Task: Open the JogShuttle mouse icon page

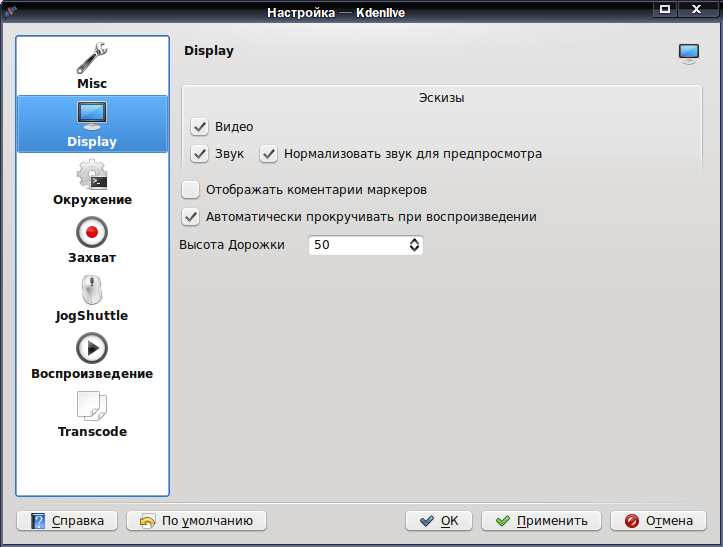Action: [92, 290]
